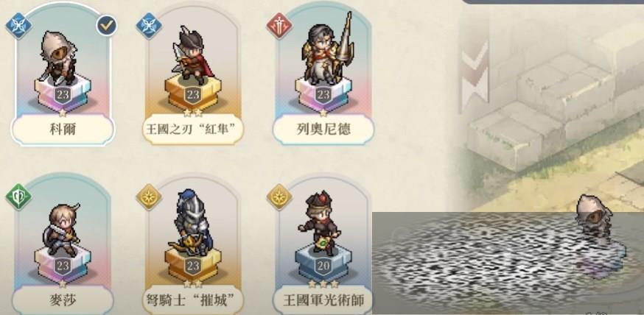This screenshot has width=644, height=315.
Task: Uncheck the selected checkmark on 科爾 card
Action: pyautogui.click(x=107, y=26)
